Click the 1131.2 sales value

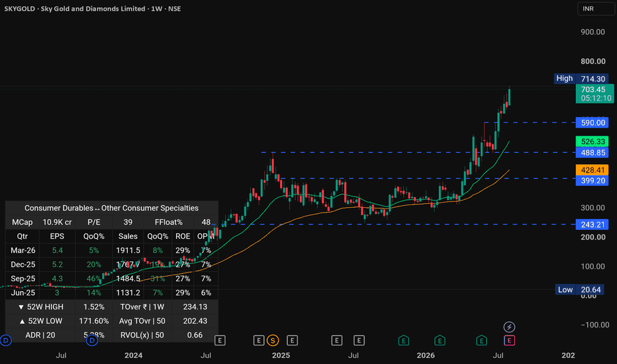click(x=128, y=293)
